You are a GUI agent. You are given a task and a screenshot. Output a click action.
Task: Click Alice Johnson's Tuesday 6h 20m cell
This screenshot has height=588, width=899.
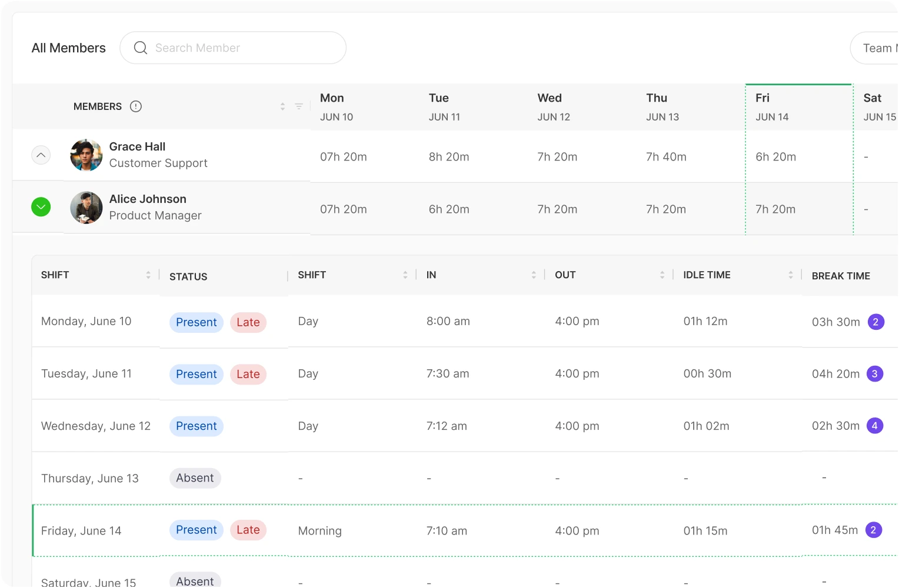[x=449, y=209]
